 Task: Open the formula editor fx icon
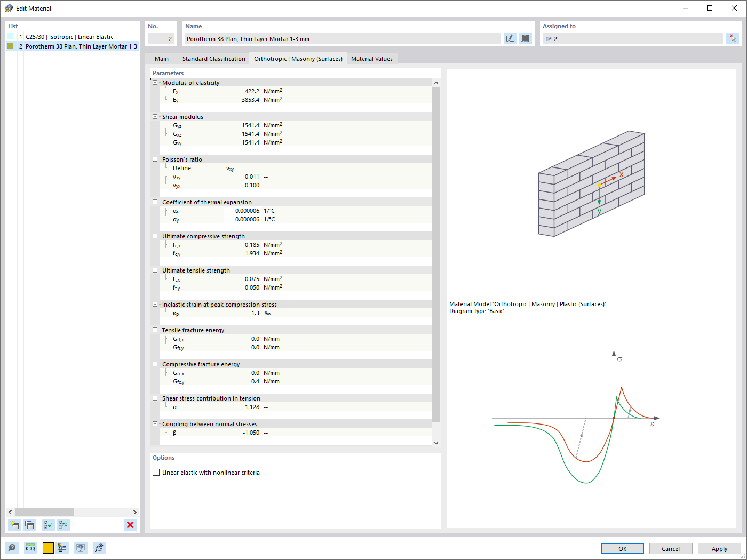[99, 548]
